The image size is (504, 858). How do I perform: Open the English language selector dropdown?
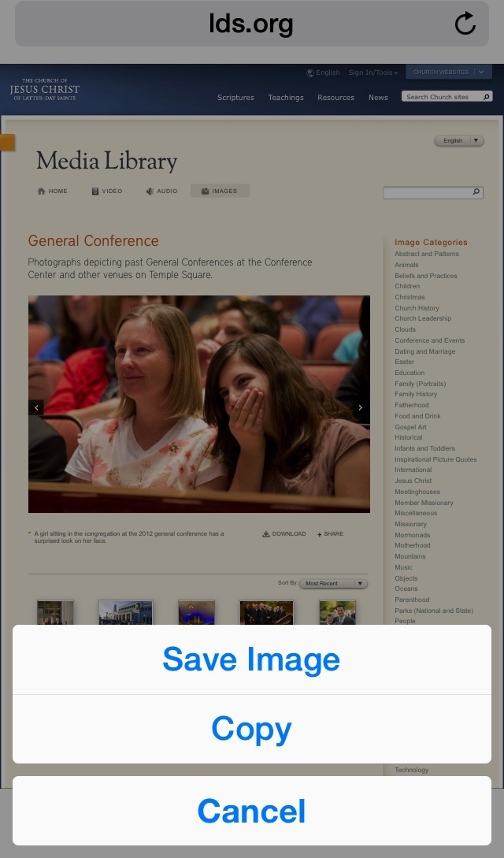point(459,140)
